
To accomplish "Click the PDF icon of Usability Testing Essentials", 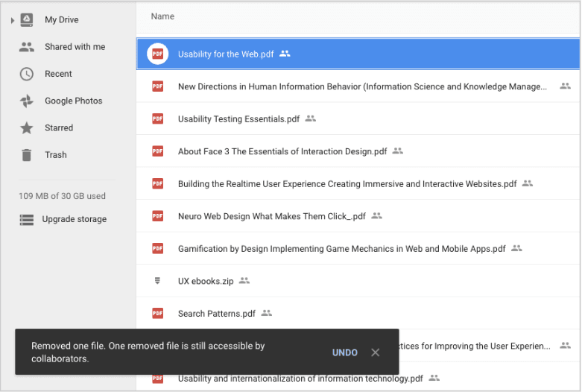I will [x=157, y=118].
